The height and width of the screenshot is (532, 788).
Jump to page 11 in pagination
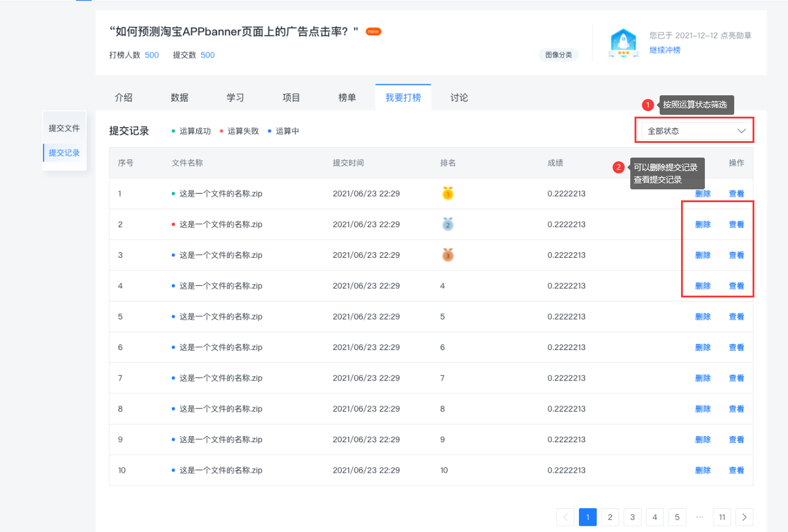[x=722, y=517]
